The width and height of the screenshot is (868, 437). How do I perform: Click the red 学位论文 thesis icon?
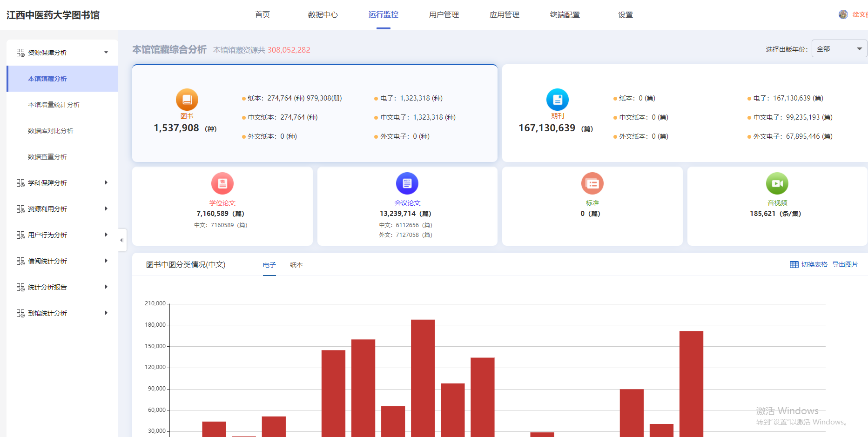click(222, 183)
